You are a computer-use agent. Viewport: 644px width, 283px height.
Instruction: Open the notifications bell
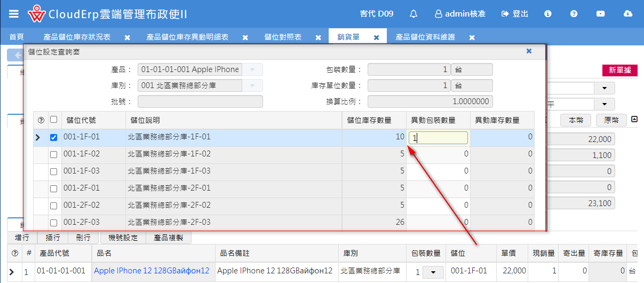(x=414, y=14)
